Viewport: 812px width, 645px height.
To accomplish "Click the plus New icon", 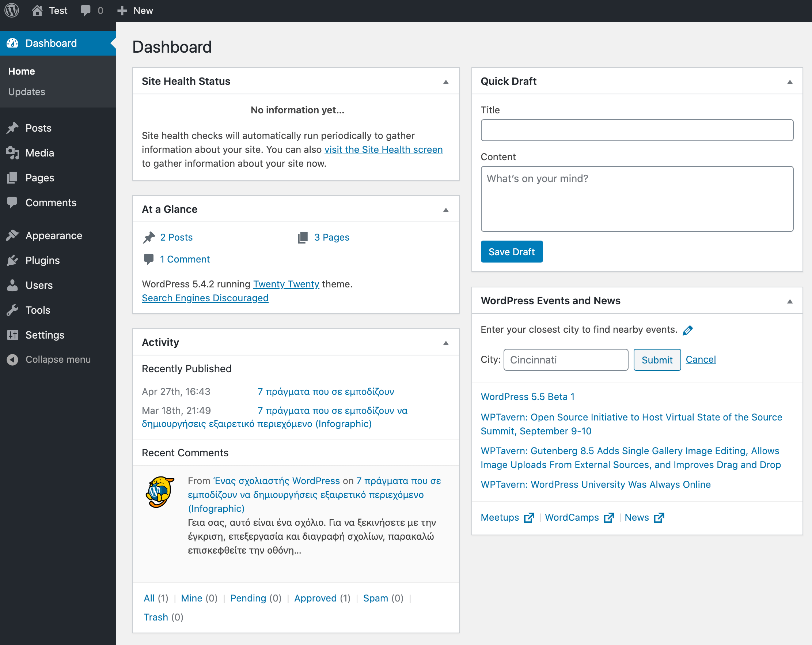I will tap(122, 11).
